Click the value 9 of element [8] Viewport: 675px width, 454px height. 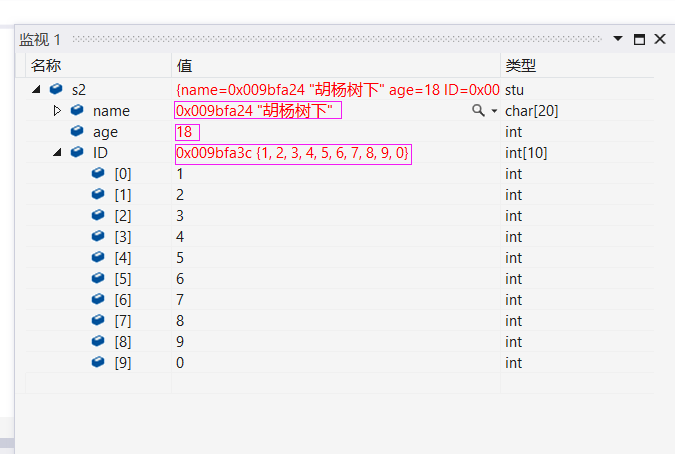point(180,342)
